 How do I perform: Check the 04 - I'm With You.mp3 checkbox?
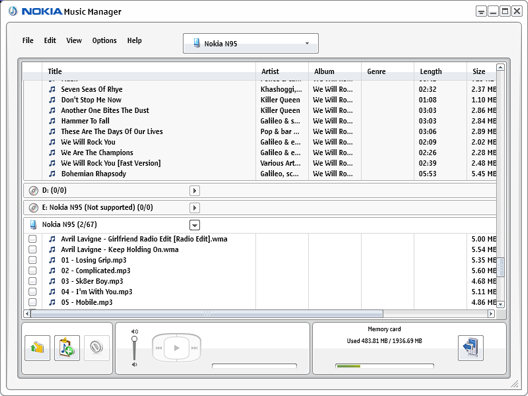(x=32, y=292)
